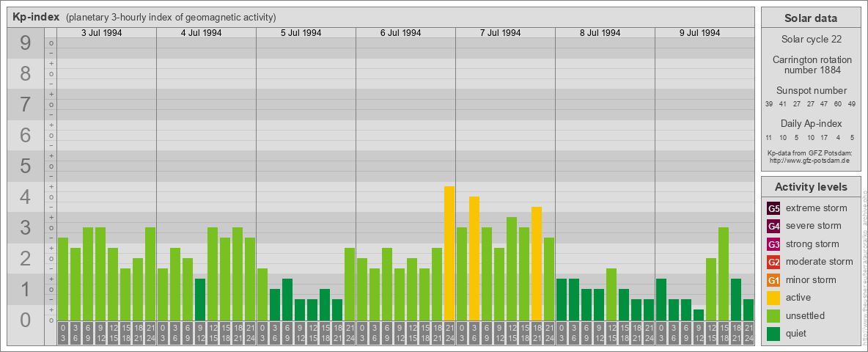Select the light green unsettled swatch
This screenshot has width=868, height=352.
pyautogui.click(x=773, y=315)
